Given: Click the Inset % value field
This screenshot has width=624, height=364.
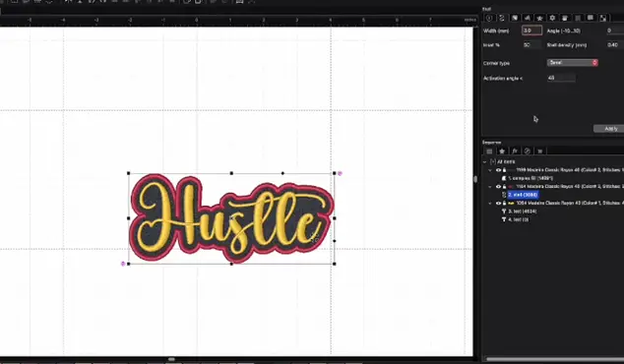Looking at the screenshot, I should click(531, 45).
